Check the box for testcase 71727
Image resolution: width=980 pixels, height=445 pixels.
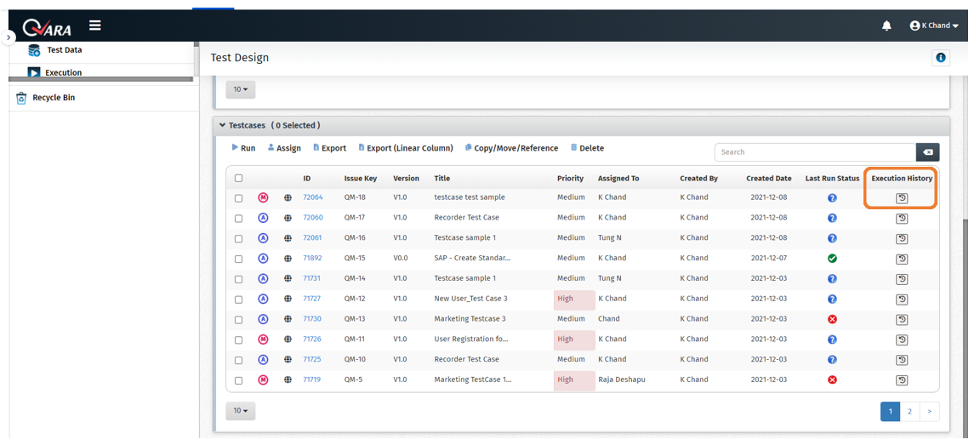(239, 300)
